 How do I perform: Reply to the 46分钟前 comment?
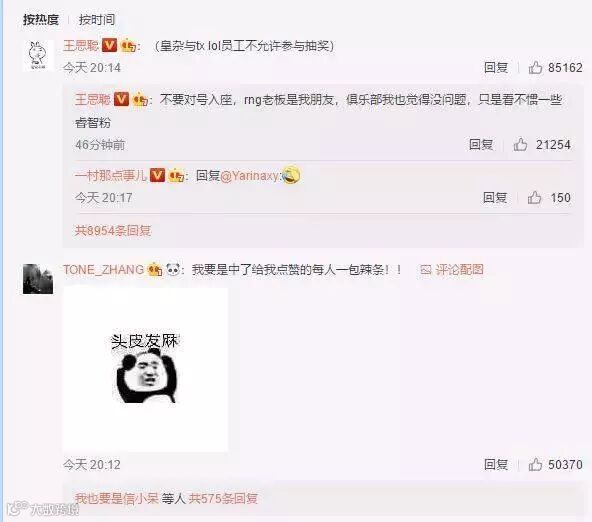481,144
